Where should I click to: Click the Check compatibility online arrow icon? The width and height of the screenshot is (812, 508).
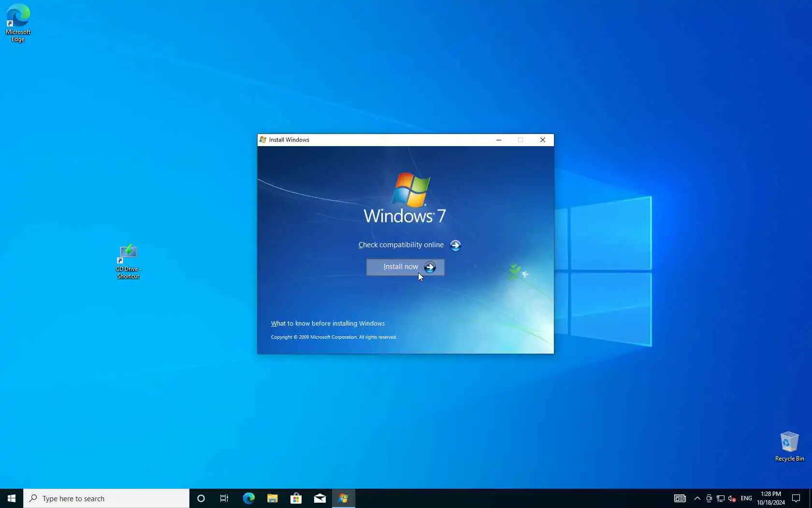coord(455,245)
